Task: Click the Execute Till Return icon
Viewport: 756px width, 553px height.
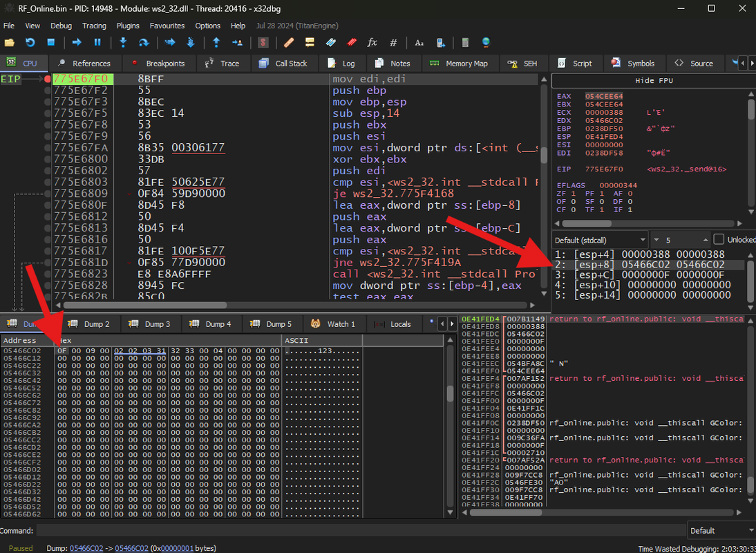Action: click(x=216, y=42)
